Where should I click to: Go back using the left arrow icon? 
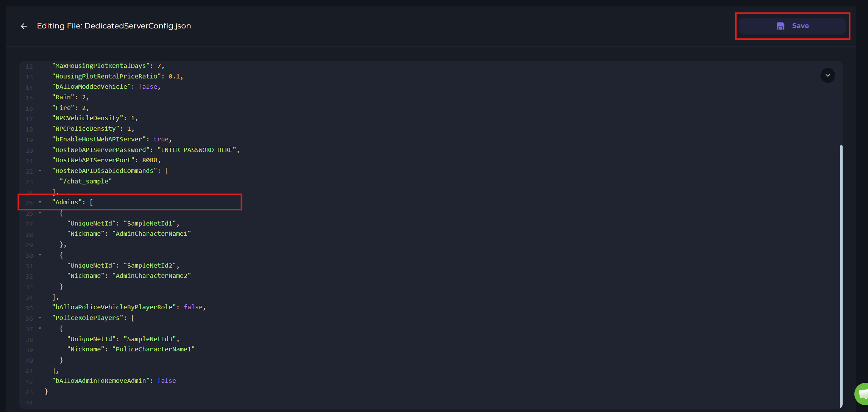click(x=24, y=26)
